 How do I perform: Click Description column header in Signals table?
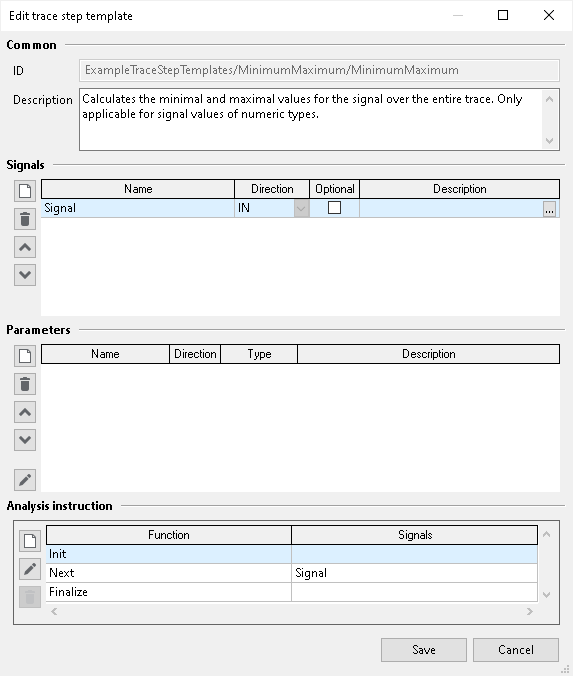coord(460,189)
